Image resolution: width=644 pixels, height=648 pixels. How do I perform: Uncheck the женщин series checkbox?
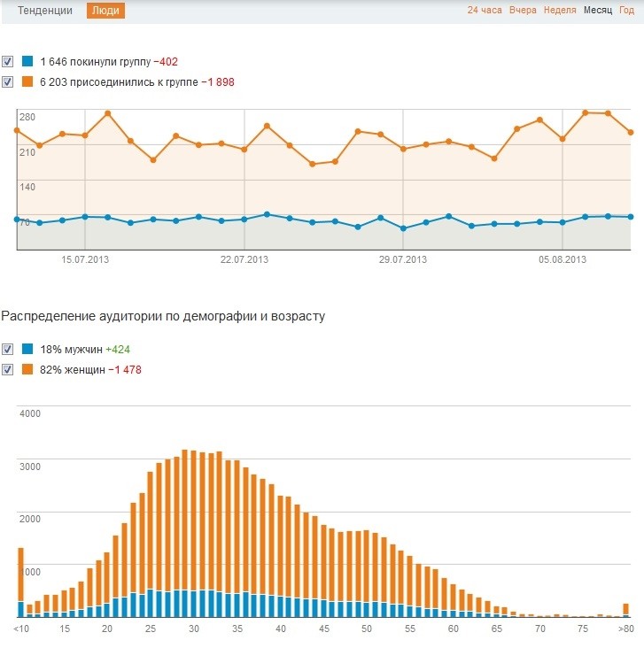8,370
